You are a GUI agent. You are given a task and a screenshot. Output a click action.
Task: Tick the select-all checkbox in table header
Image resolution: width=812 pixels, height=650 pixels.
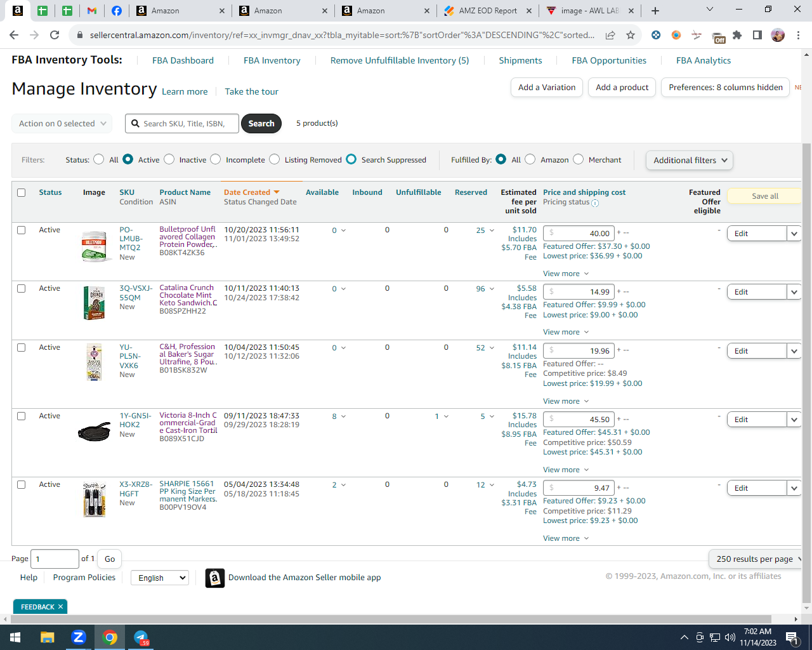[x=22, y=192]
